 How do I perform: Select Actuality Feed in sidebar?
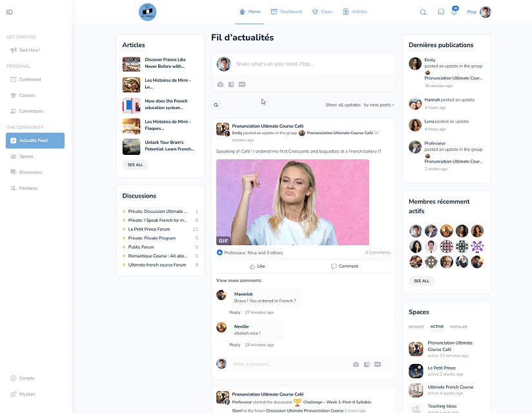pos(35,141)
